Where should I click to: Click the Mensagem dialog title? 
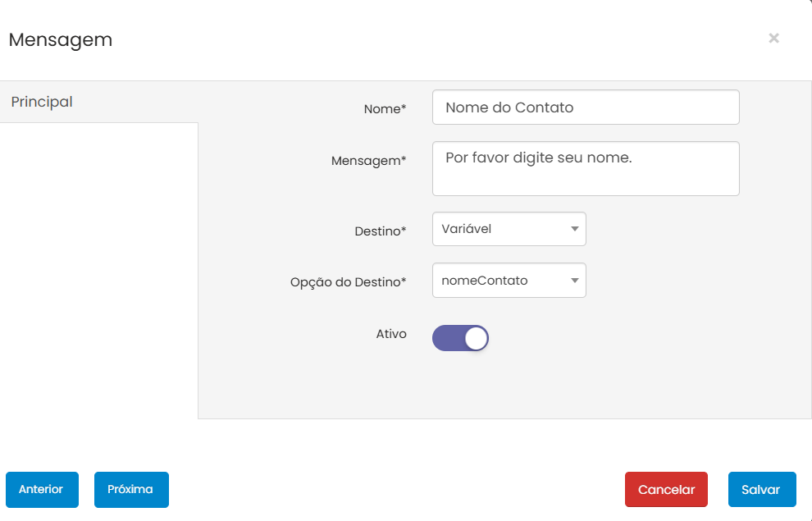(60, 39)
